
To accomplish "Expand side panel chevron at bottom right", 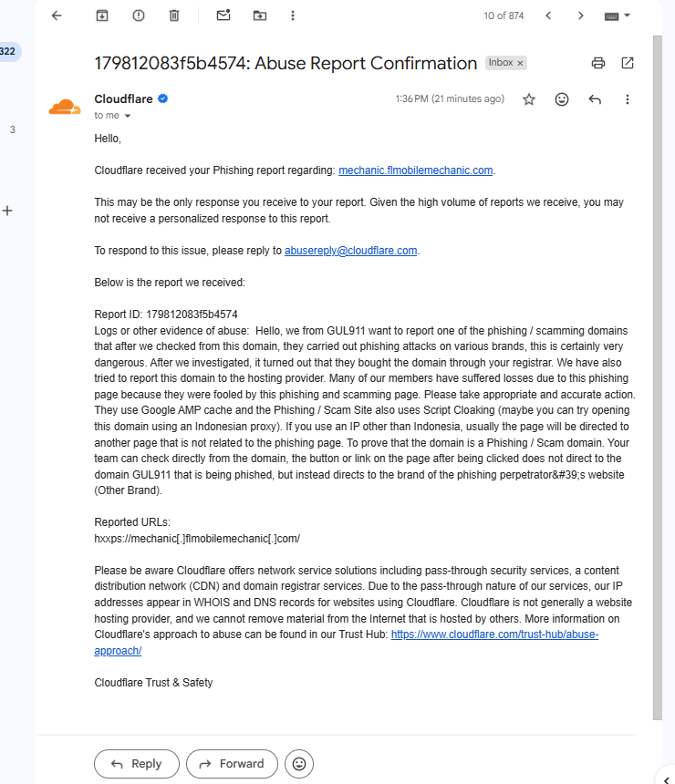I will click(x=666, y=779).
